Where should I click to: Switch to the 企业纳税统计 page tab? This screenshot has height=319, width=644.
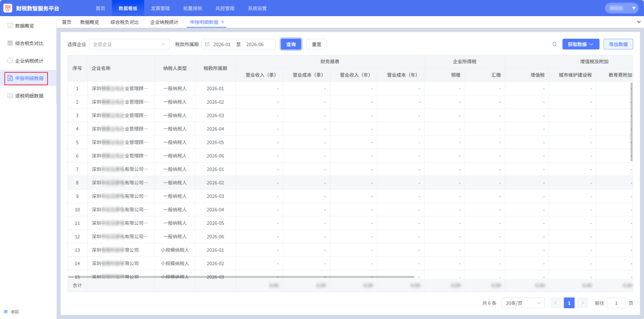click(165, 22)
